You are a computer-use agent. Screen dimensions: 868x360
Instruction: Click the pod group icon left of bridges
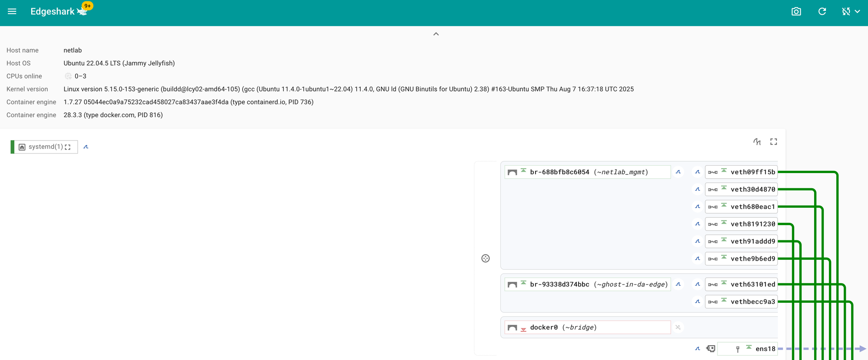486,259
